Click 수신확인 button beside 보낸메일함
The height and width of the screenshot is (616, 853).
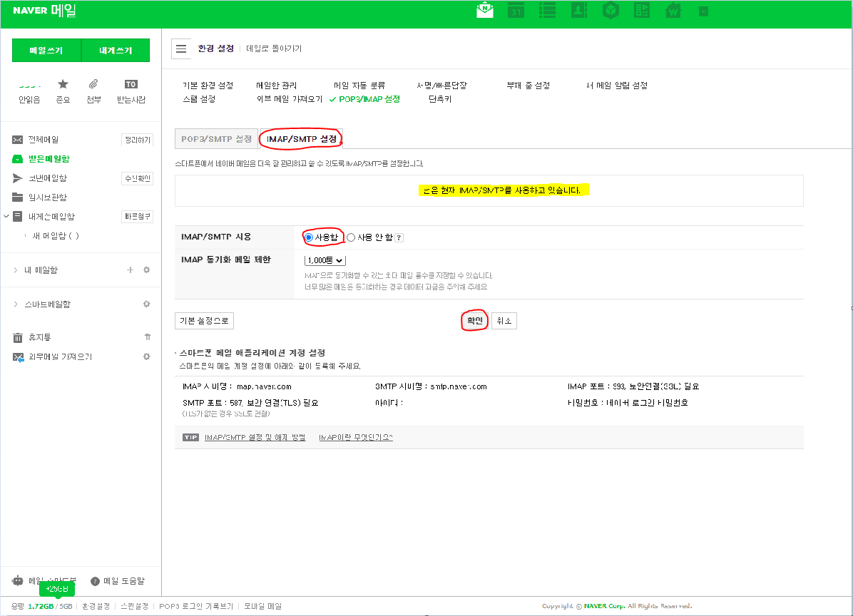click(x=138, y=178)
